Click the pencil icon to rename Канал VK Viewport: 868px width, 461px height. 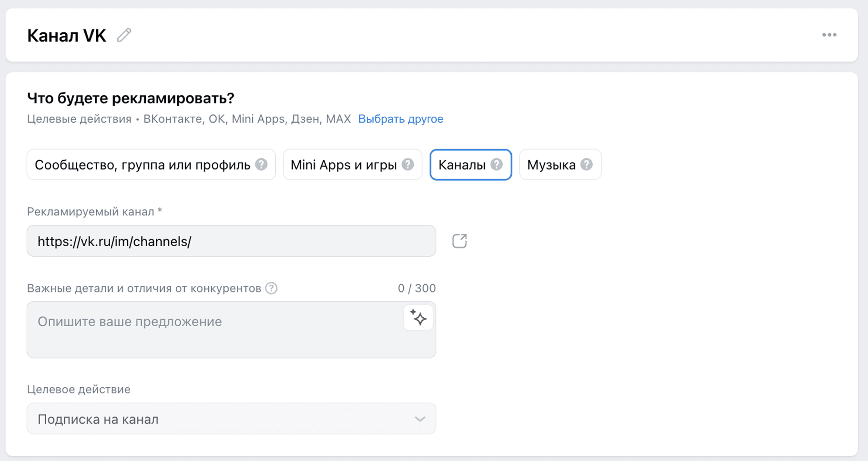(x=124, y=35)
